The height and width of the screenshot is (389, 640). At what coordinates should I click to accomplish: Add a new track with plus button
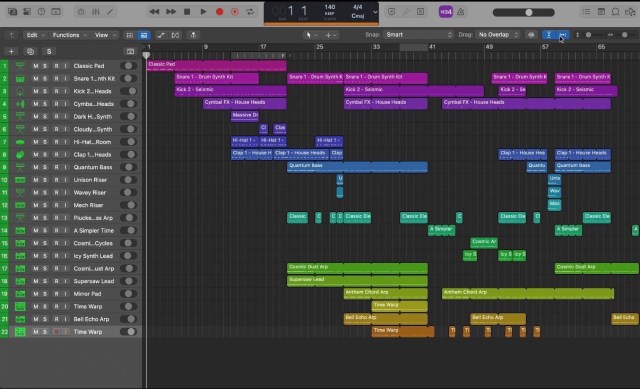tap(11, 51)
